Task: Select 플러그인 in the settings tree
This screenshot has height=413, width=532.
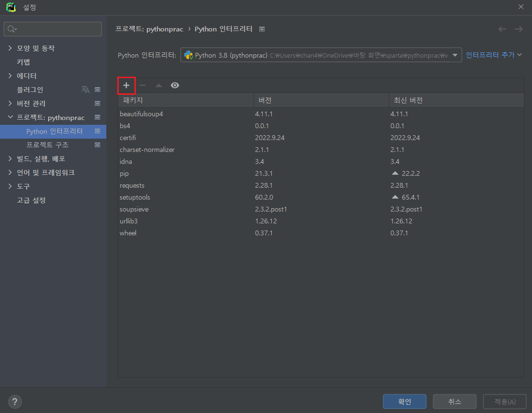Action: (x=30, y=90)
